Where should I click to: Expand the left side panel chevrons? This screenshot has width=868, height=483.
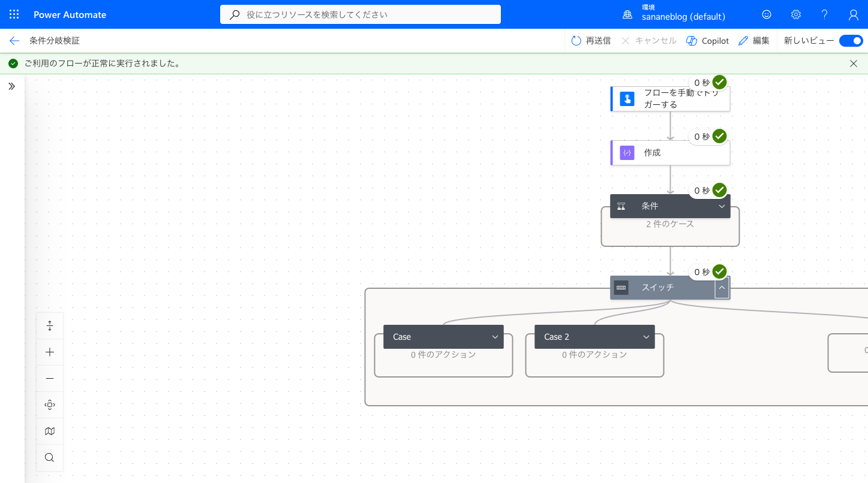[11, 86]
